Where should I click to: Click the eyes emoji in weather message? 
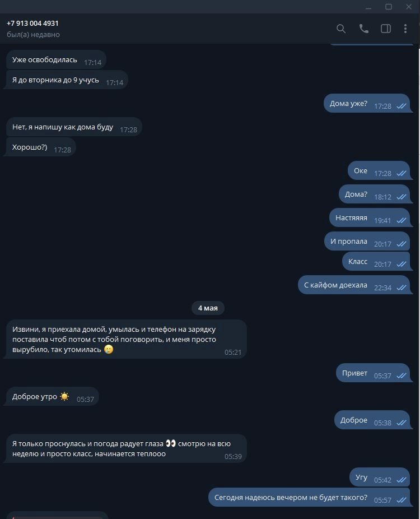pos(171,443)
